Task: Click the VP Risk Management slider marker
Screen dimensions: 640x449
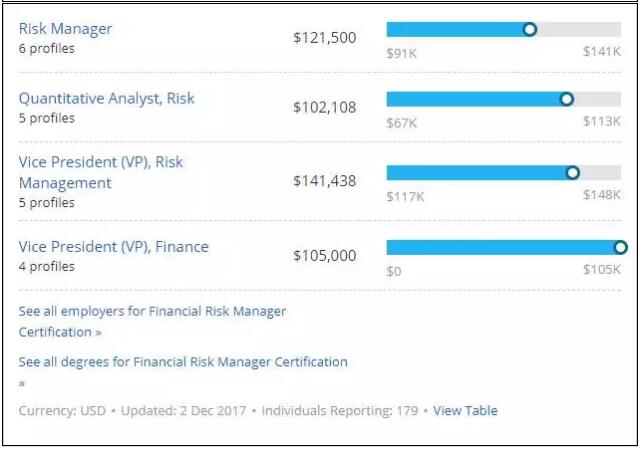Action: coord(572,173)
